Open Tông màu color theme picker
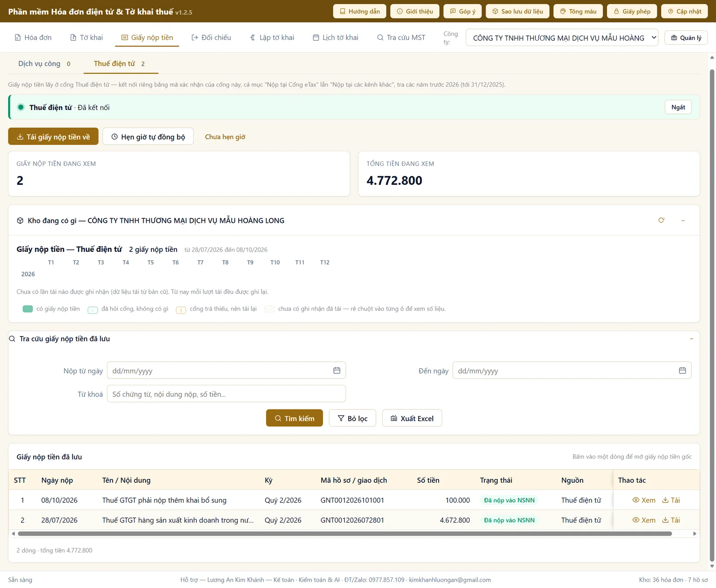 (x=578, y=11)
